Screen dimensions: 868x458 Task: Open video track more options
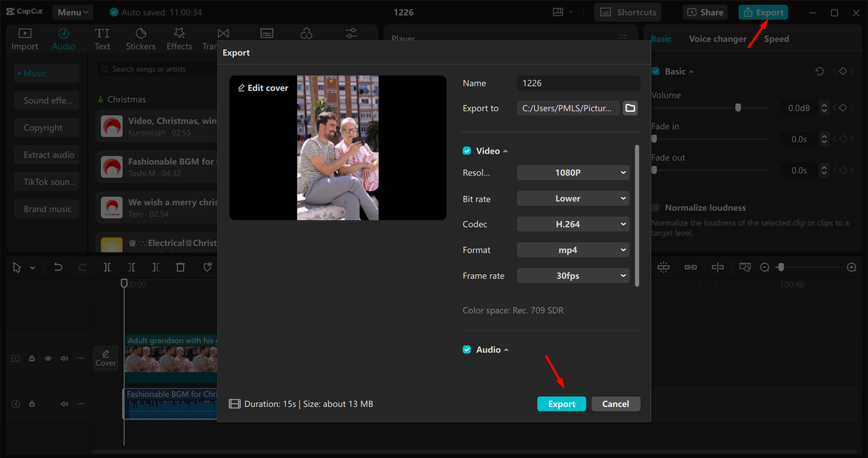81,358
